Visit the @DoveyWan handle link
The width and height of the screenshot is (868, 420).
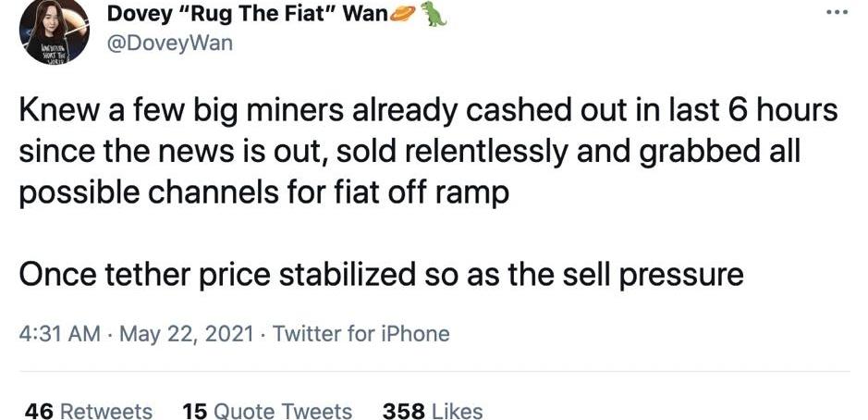(x=169, y=43)
